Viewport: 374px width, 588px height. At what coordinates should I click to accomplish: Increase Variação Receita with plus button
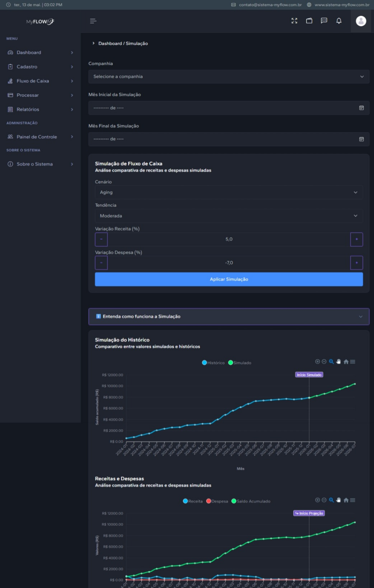pyautogui.click(x=356, y=239)
